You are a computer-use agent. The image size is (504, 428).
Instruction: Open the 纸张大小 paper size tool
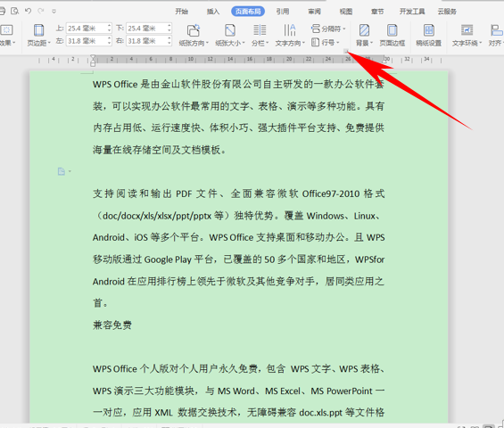click(230, 35)
